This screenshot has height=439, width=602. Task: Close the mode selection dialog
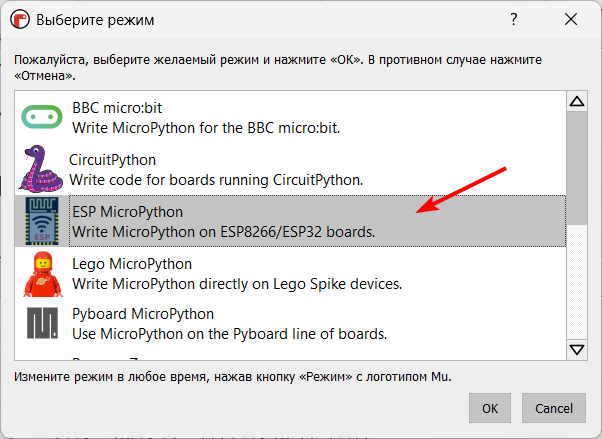[571, 19]
